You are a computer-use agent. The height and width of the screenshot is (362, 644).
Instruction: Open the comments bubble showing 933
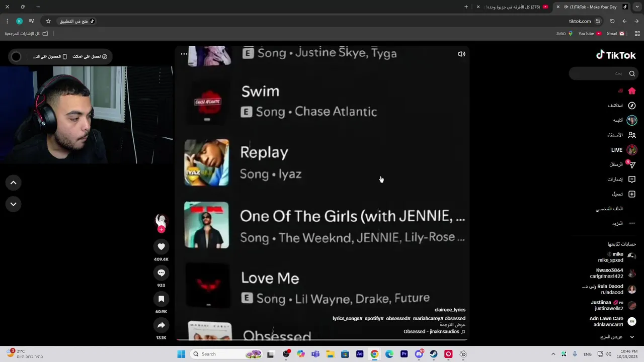(x=161, y=273)
